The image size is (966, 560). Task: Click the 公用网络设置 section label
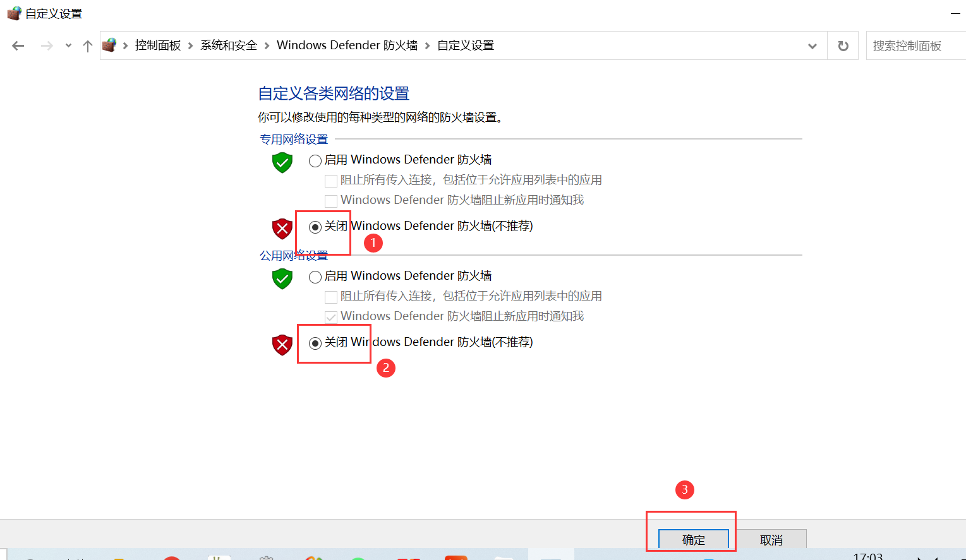tap(294, 255)
